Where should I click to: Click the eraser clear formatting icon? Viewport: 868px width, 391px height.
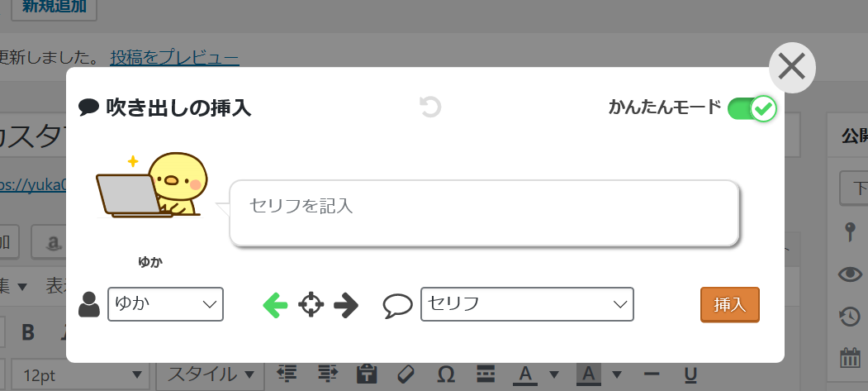click(406, 375)
